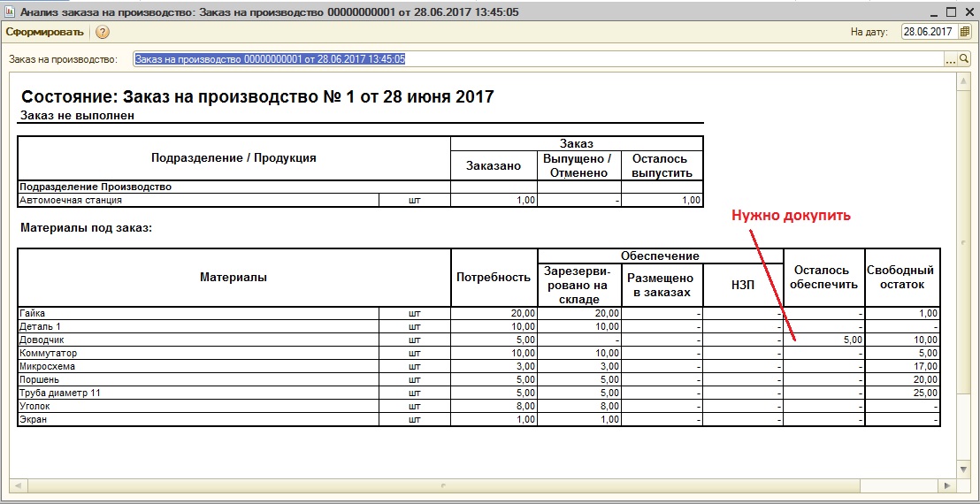Click the Заказ на производство input field

pos(538,59)
